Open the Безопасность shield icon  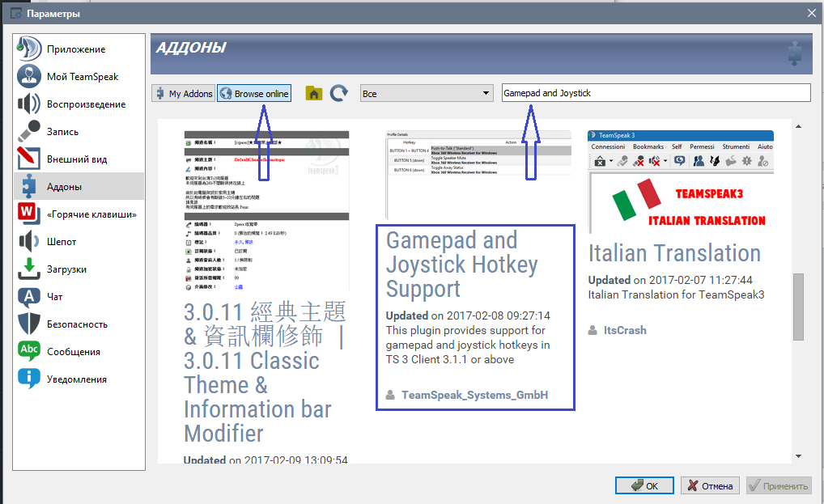tap(29, 324)
